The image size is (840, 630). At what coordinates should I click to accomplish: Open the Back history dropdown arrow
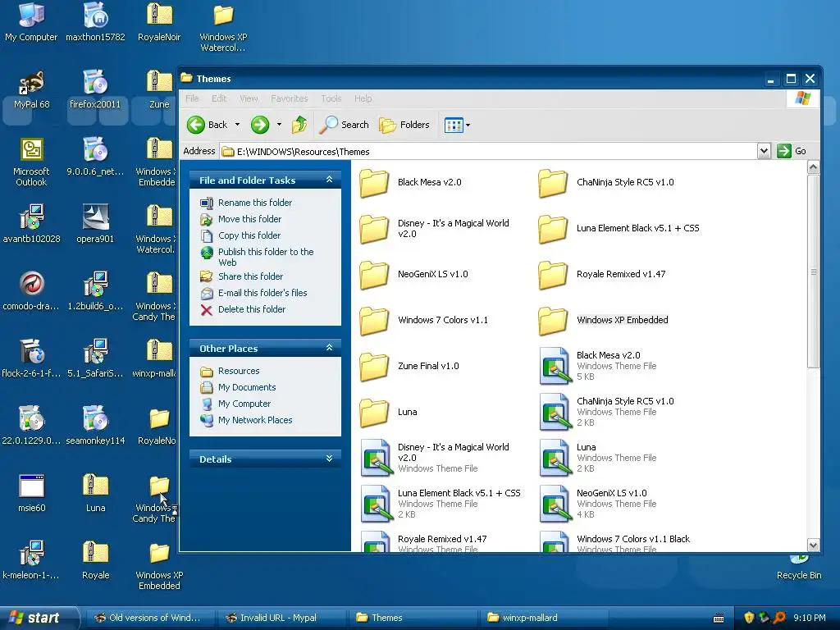[237, 125]
